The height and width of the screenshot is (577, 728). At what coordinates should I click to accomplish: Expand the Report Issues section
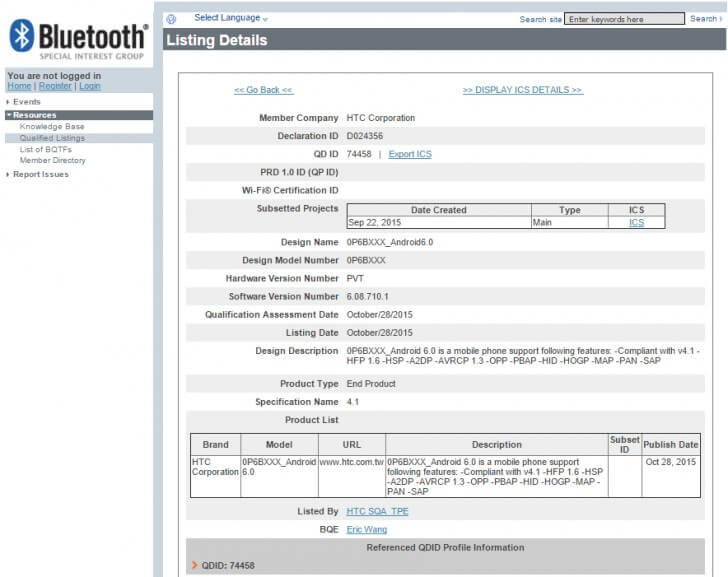41,175
